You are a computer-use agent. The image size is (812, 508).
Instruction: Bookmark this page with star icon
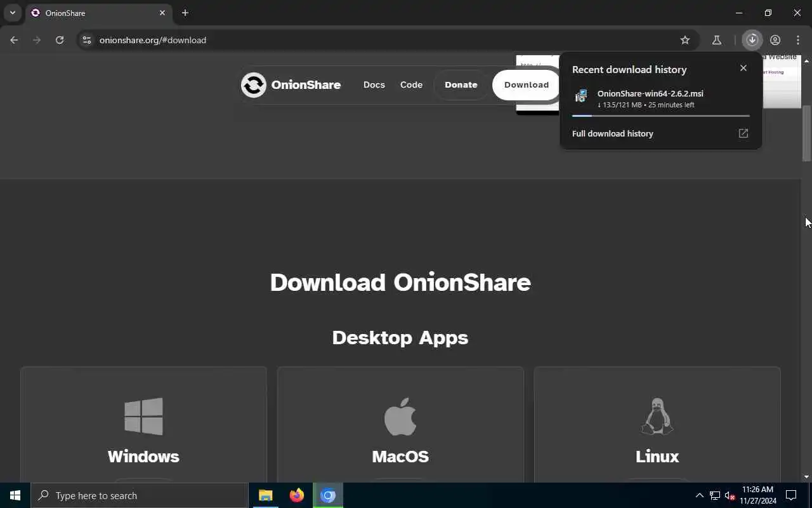685,40
